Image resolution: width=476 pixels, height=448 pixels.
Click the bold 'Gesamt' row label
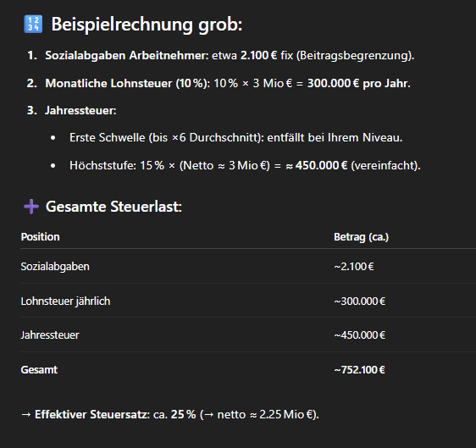pyautogui.click(x=39, y=370)
